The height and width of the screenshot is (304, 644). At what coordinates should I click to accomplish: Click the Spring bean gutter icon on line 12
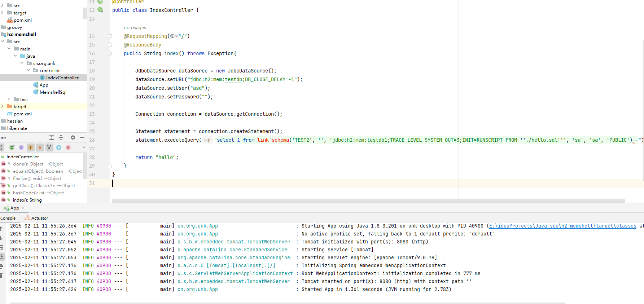pyautogui.click(x=100, y=10)
